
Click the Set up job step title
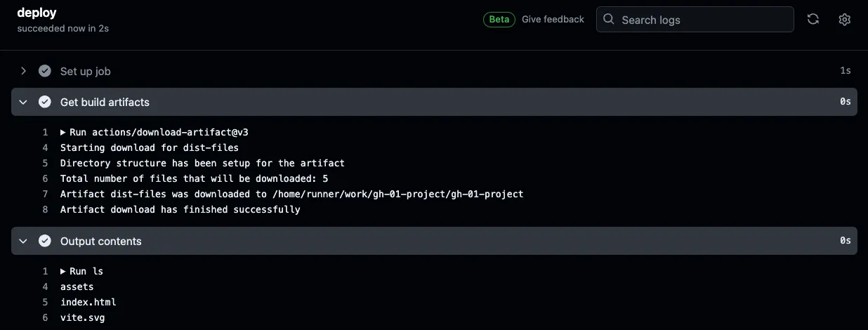85,71
